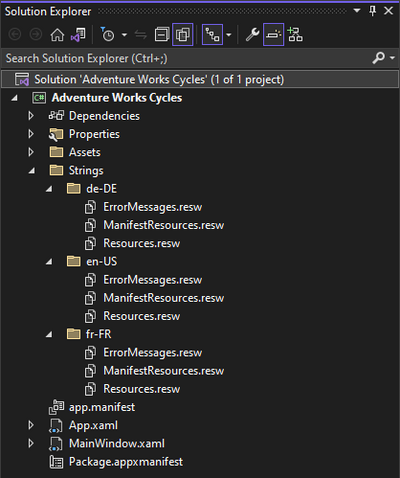Open File Nesting dropdown arrow

pyautogui.click(x=229, y=34)
